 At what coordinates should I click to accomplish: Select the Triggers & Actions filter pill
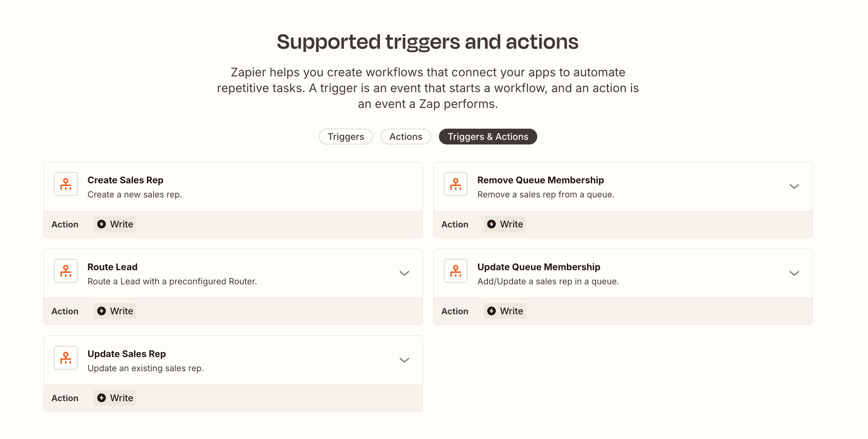click(488, 137)
